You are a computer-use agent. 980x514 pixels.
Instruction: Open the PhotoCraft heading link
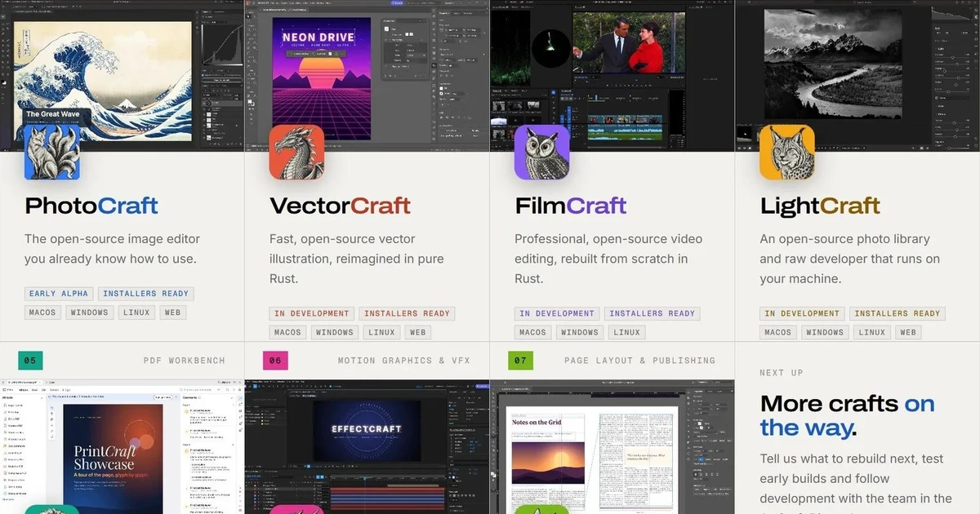coord(91,206)
